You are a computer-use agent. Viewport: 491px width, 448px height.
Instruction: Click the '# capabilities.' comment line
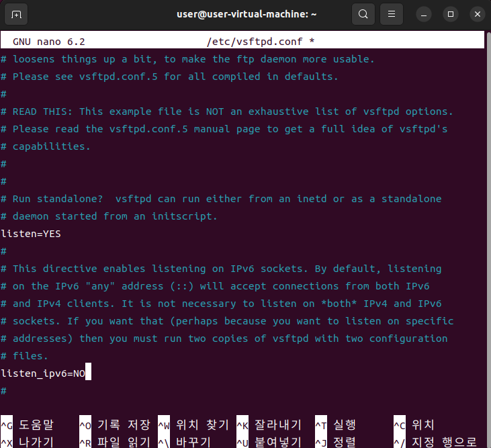click(46, 146)
